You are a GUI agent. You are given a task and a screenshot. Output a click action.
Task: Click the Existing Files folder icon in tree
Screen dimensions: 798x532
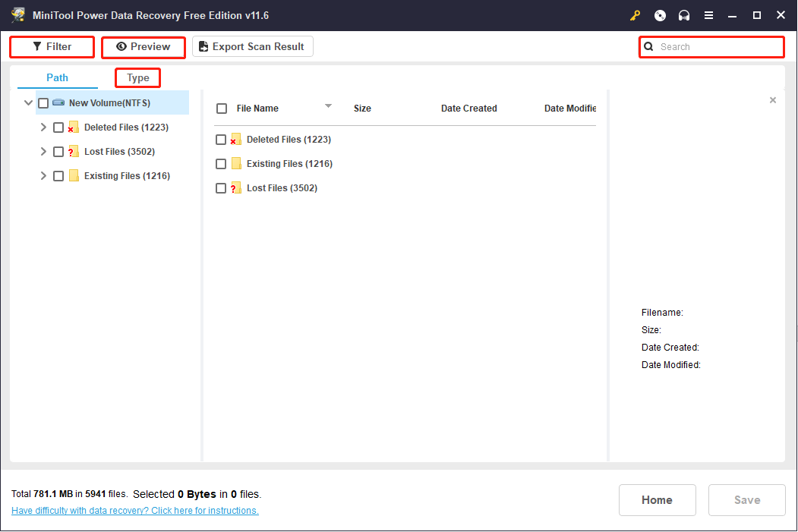point(74,176)
